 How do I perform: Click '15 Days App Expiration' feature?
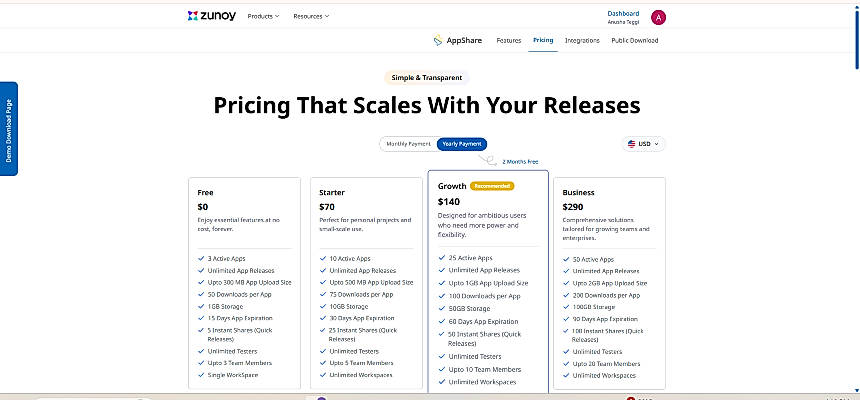[x=240, y=318]
